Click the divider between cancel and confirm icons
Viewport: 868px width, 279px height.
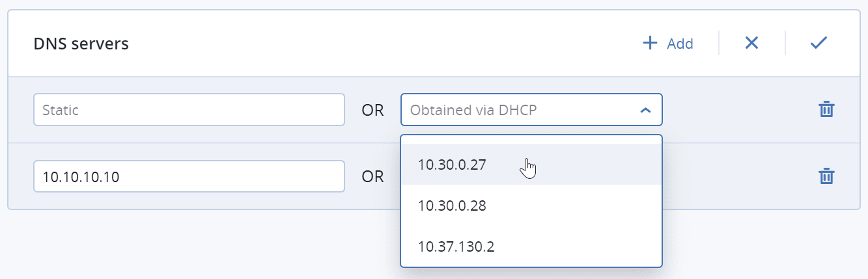click(785, 44)
